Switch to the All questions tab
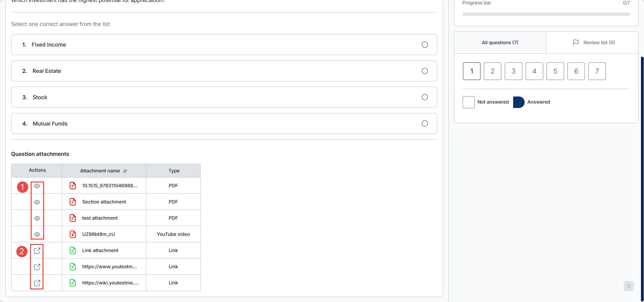The image size is (644, 302). (x=500, y=43)
